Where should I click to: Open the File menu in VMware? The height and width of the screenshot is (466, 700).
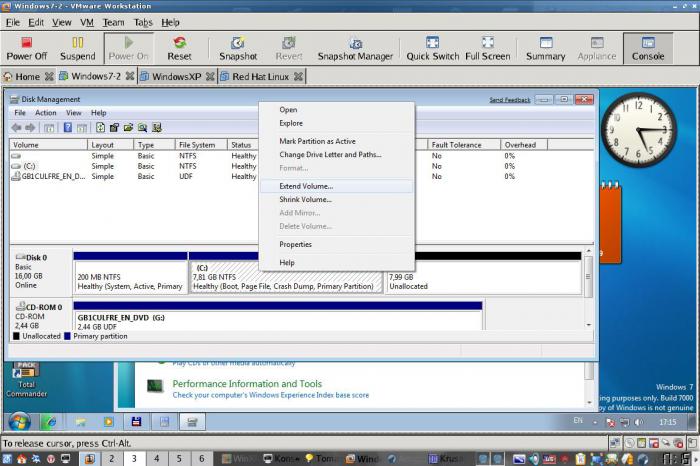(x=12, y=22)
